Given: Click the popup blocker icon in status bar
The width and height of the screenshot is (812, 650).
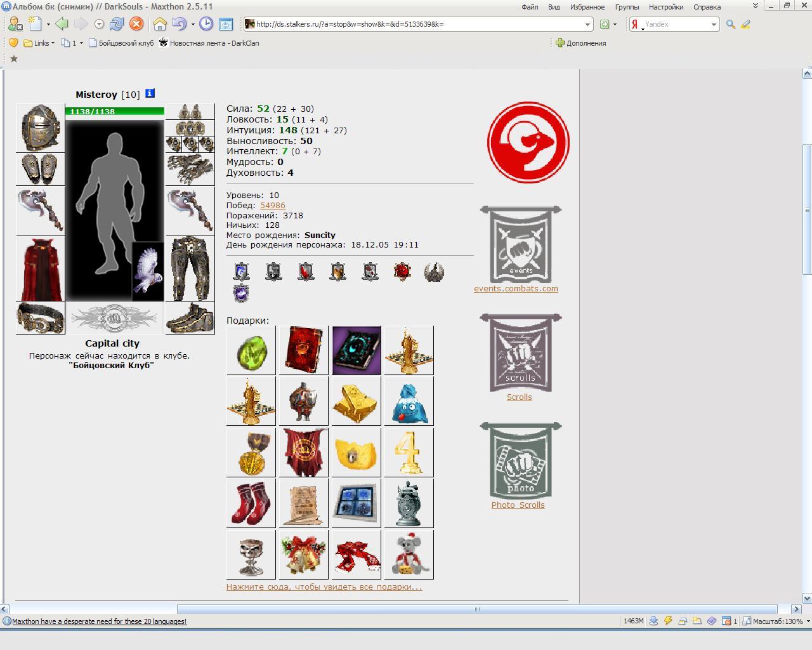Looking at the screenshot, I should click(726, 621).
